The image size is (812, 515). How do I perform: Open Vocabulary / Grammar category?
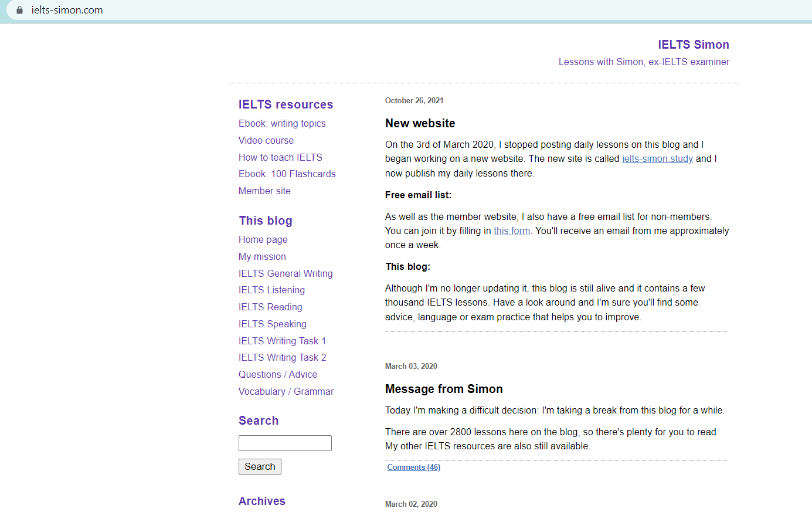click(286, 391)
